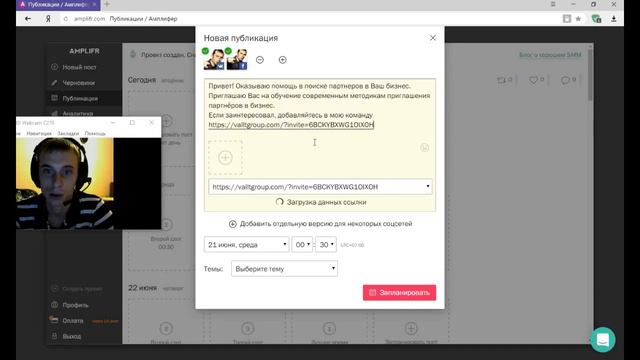The image size is (640, 360).
Task: Toggle the Facebook account avatar
Action: click(x=237, y=59)
